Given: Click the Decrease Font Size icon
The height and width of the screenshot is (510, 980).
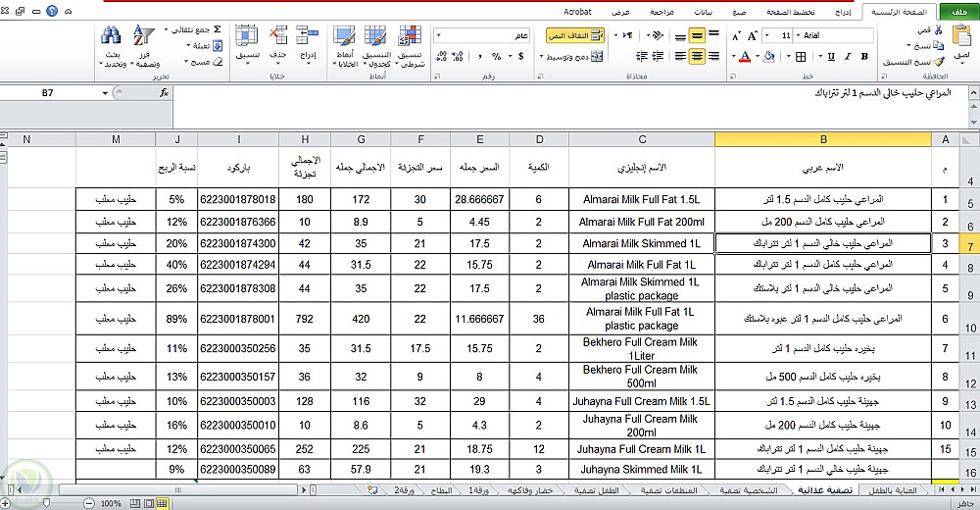Looking at the screenshot, I should click(736, 36).
